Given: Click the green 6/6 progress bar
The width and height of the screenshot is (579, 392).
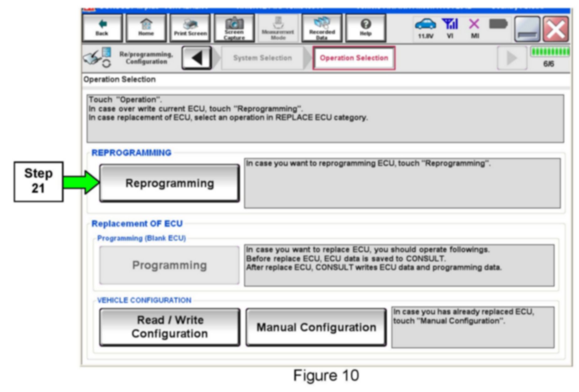Looking at the screenshot, I should [550, 52].
